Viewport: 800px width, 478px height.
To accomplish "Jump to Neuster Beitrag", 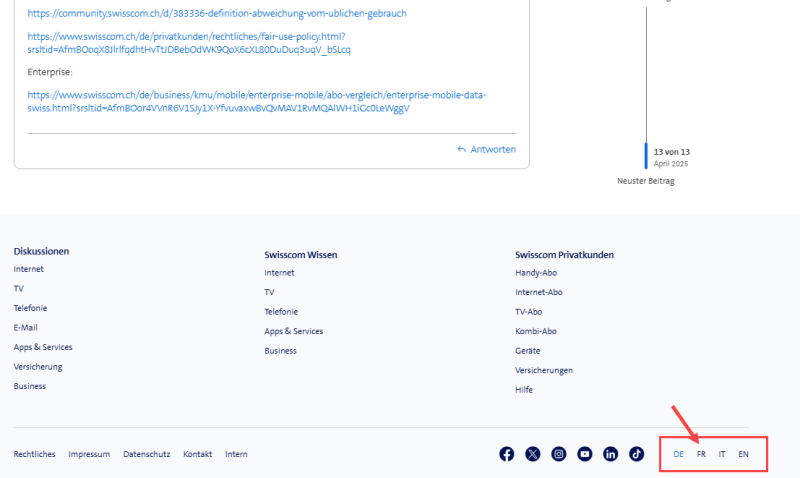I will [x=647, y=181].
